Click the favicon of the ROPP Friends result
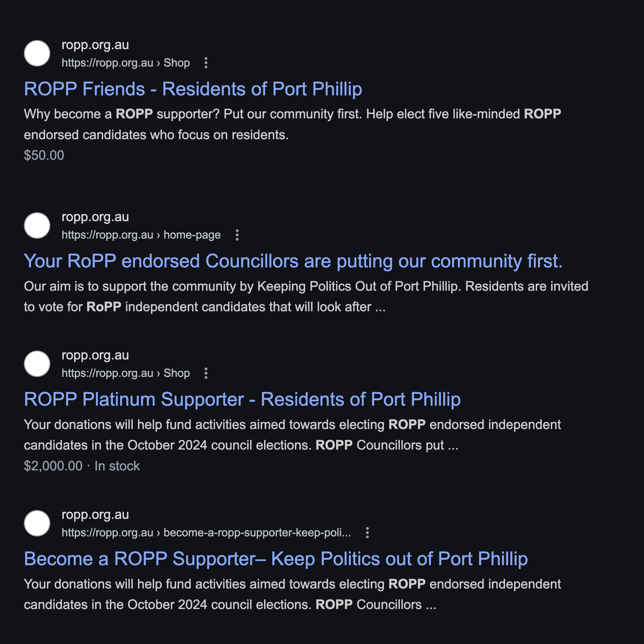 click(x=37, y=53)
